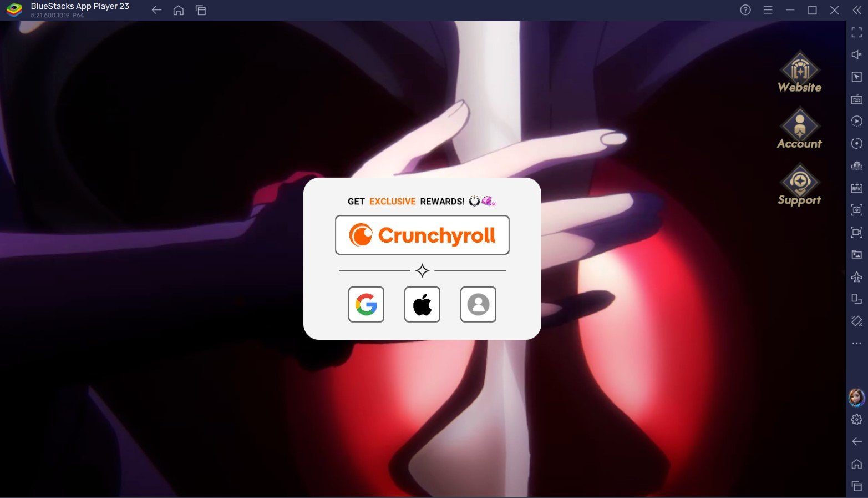Open the media folder picture icon
Image resolution: width=868 pixels, height=498 pixels.
tap(857, 254)
